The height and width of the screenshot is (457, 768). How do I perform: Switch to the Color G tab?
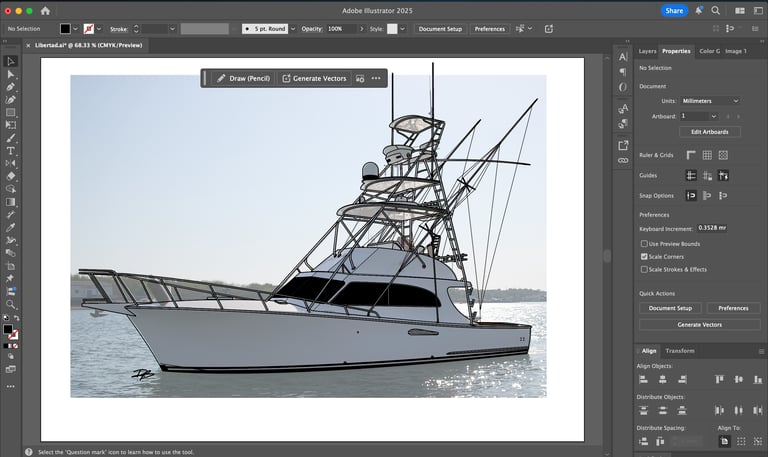(709, 51)
